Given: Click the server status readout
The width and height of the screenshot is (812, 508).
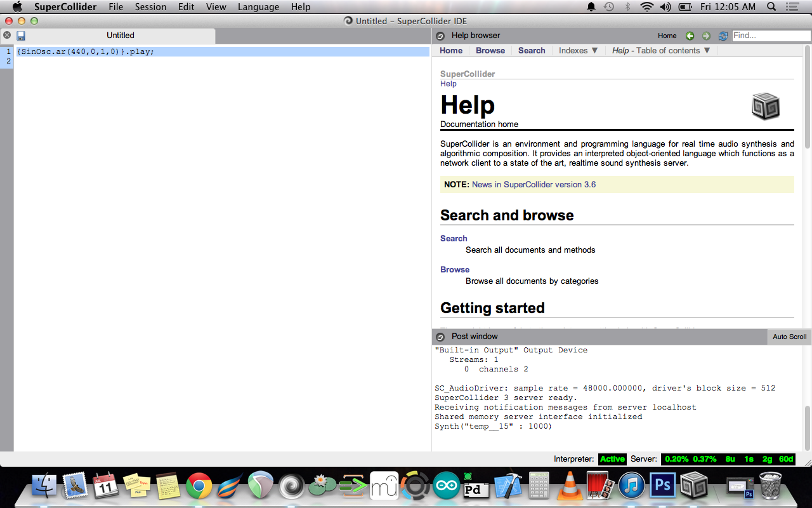Looking at the screenshot, I should tap(728, 459).
